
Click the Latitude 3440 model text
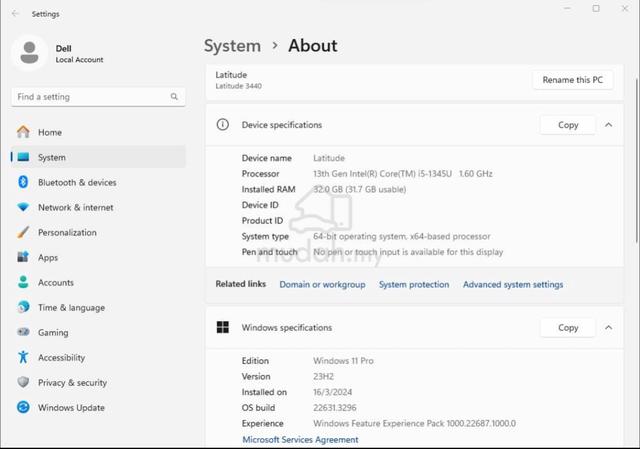click(x=238, y=86)
